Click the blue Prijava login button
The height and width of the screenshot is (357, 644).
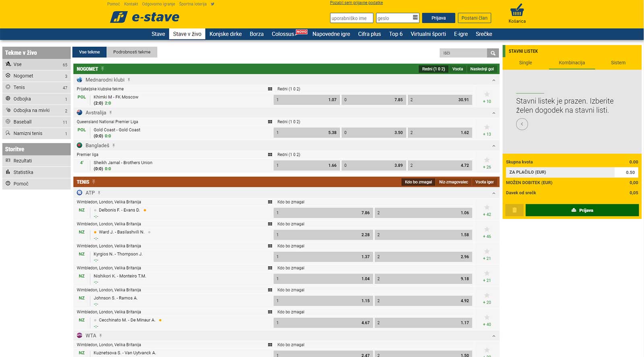coord(438,18)
